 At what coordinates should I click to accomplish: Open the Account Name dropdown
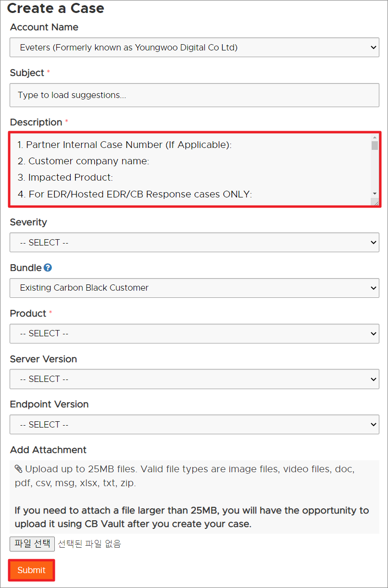pyautogui.click(x=194, y=48)
